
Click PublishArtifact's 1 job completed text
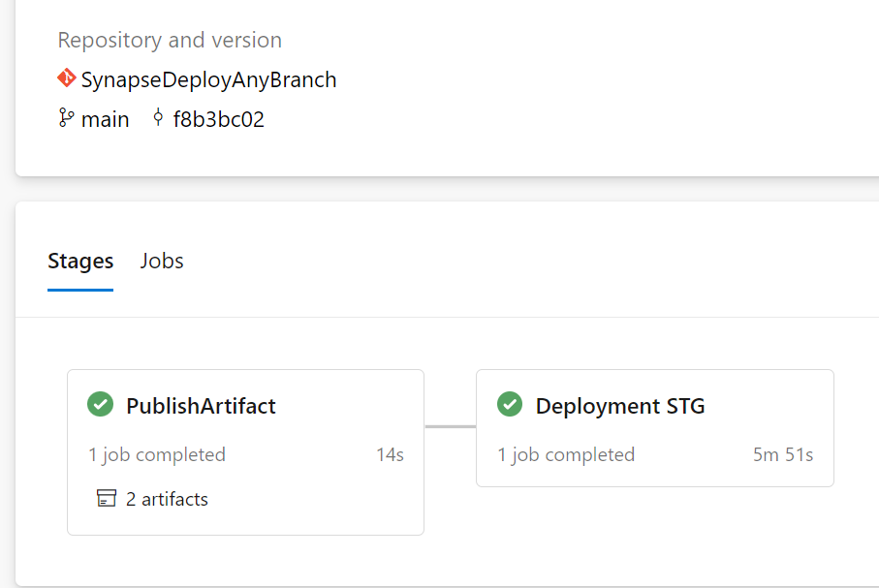[x=157, y=454]
